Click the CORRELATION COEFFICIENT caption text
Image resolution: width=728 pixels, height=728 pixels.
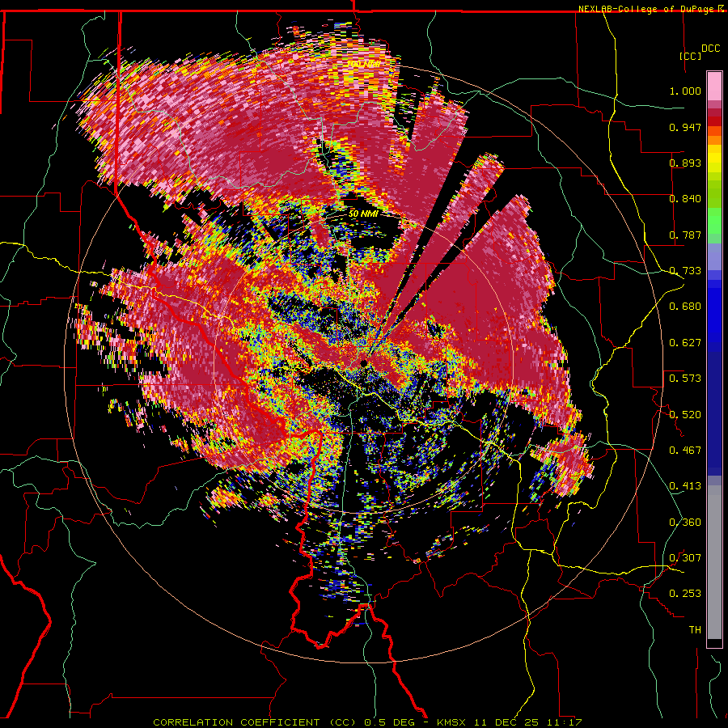(x=236, y=722)
